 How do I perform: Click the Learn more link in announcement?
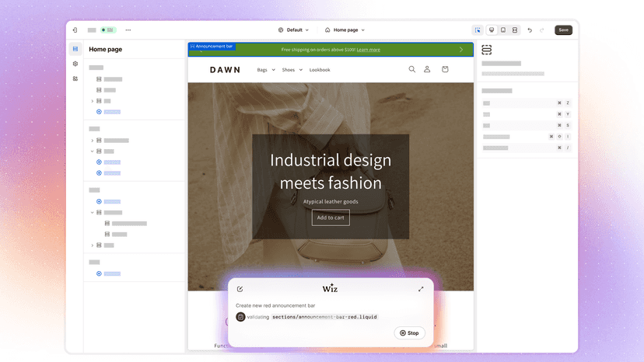click(369, 50)
